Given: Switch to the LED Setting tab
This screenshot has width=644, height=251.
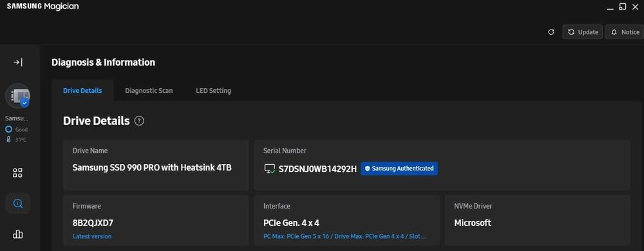Looking at the screenshot, I should pos(214,91).
